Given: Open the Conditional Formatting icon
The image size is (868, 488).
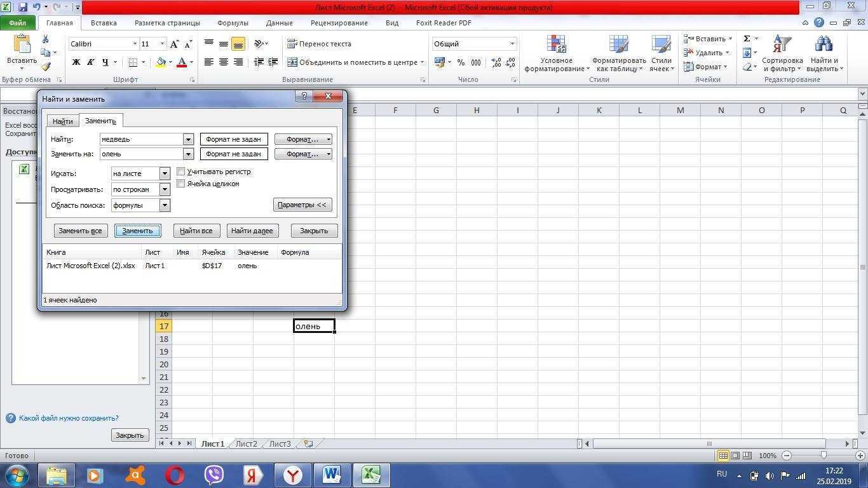Looking at the screenshot, I should (556, 44).
